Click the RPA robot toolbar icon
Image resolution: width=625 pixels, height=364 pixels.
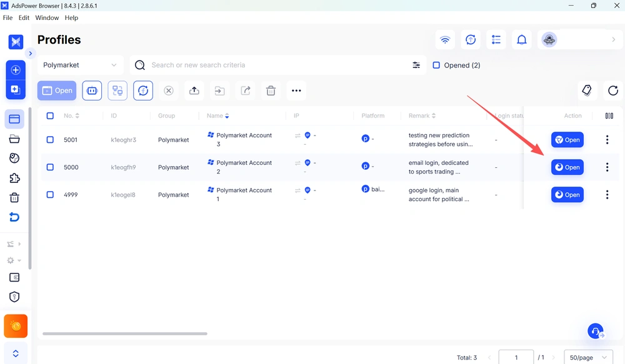click(92, 91)
